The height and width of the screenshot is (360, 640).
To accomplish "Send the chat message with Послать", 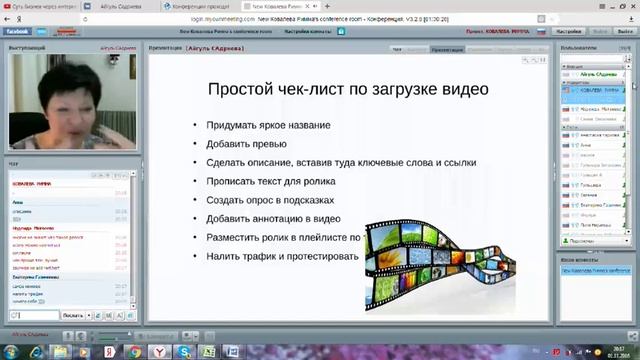I will [73, 315].
